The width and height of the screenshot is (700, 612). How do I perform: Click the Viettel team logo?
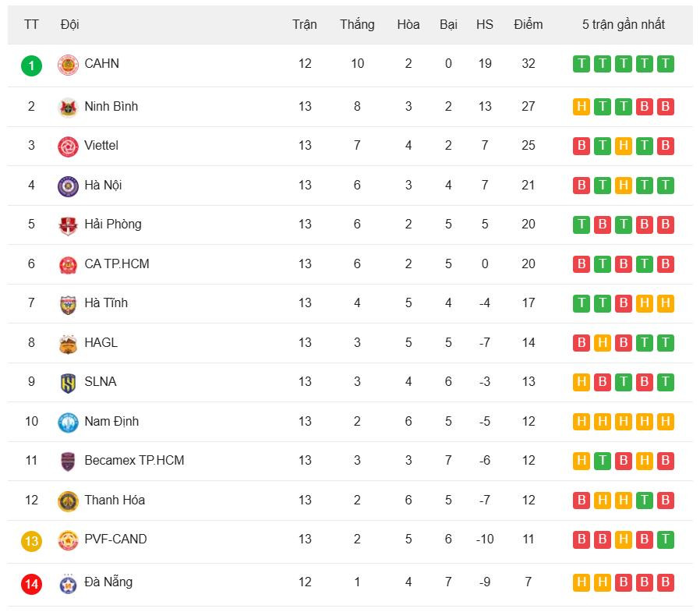pyautogui.click(x=68, y=146)
